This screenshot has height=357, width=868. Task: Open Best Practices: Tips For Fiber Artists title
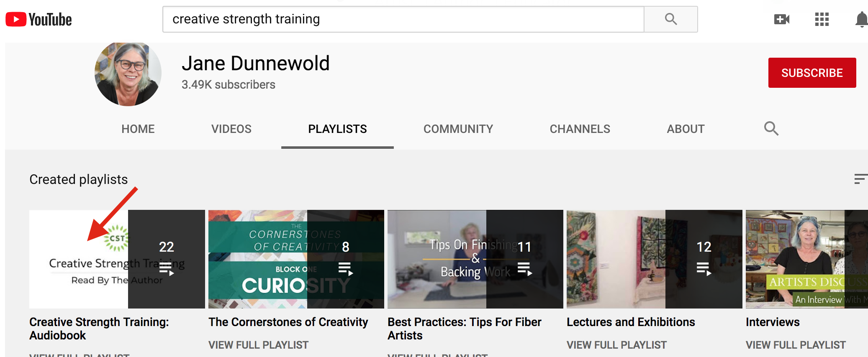(x=464, y=329)
